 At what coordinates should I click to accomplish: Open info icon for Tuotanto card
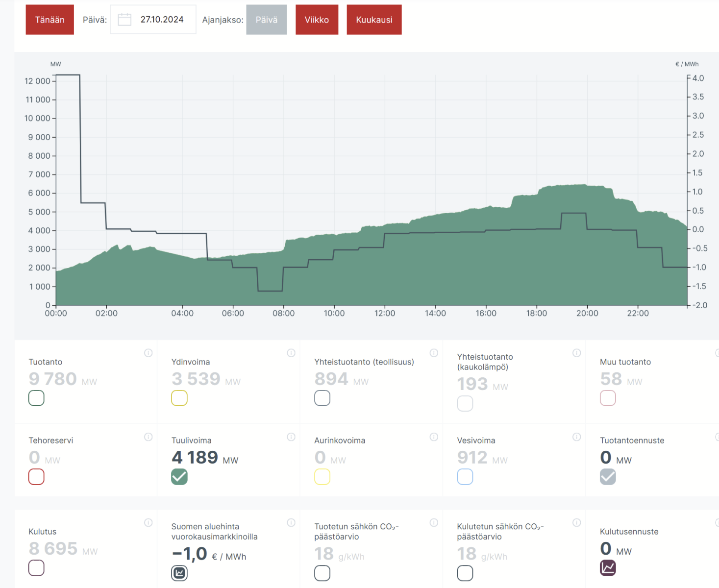(x=148, y=353)
